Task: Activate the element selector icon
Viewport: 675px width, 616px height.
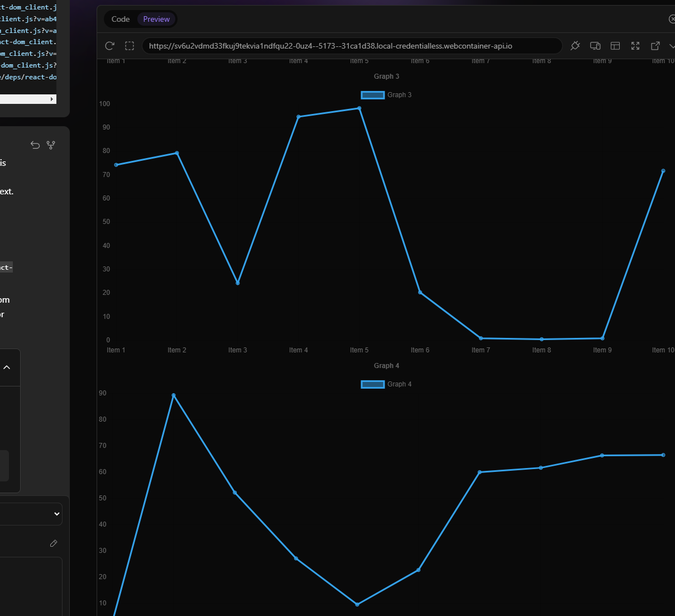Action: pos(130,46)
